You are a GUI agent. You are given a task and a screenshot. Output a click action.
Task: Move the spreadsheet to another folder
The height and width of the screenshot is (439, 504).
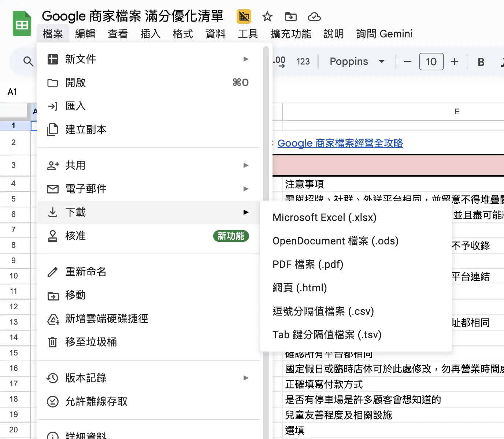coord(290,16)
